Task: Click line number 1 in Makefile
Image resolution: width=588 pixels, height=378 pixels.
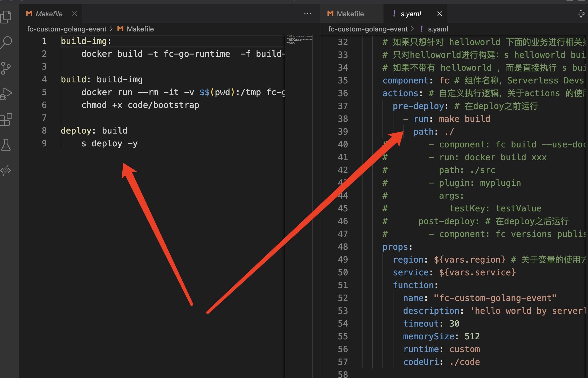Action: click(44, 41)
